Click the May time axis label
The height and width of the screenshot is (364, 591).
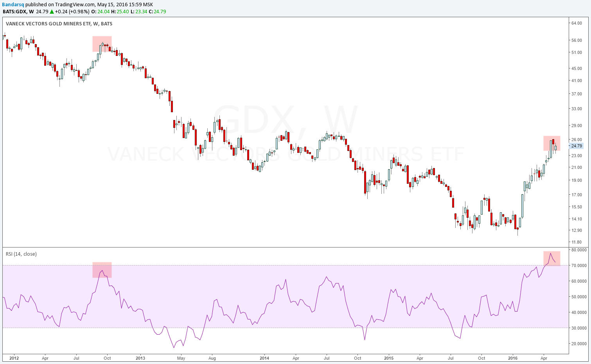coord(181,358)
